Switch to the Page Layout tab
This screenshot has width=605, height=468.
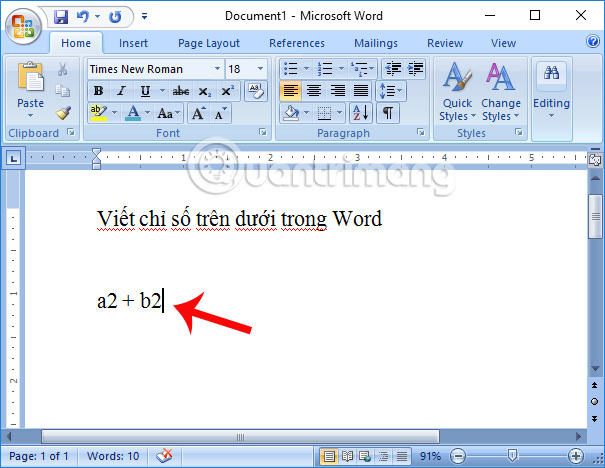point(209,43)
